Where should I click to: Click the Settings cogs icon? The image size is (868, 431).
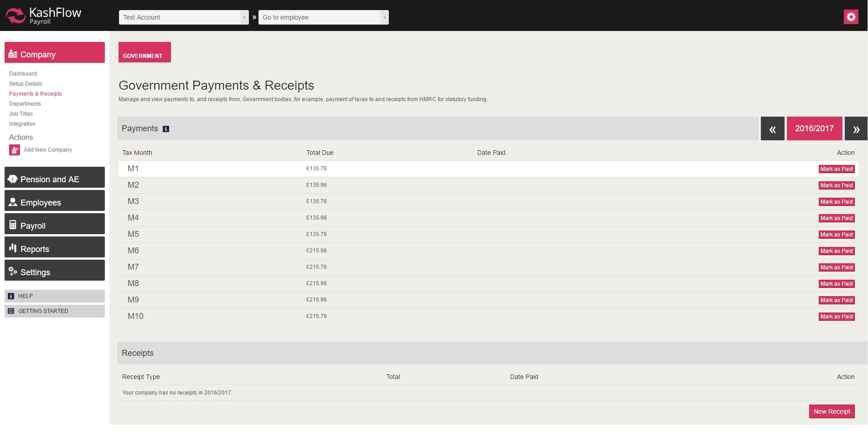coord(13,271)
